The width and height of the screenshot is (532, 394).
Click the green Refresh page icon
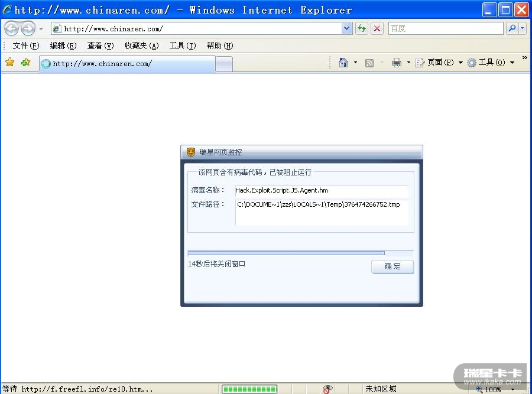point(362,28)
